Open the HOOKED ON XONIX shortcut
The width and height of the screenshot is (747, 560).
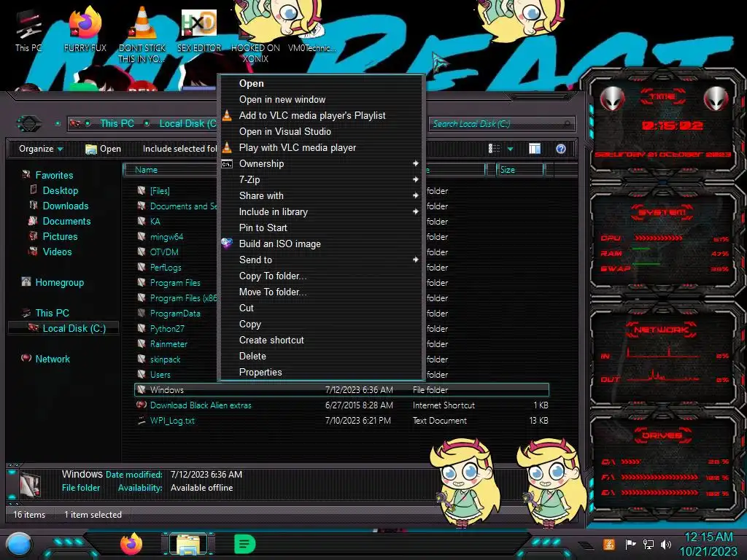pyautogui.click(x=255, y=41)
